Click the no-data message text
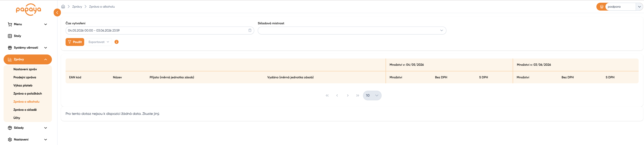The height and width of the screenshot is (145, 644). [x=112, y=114]
